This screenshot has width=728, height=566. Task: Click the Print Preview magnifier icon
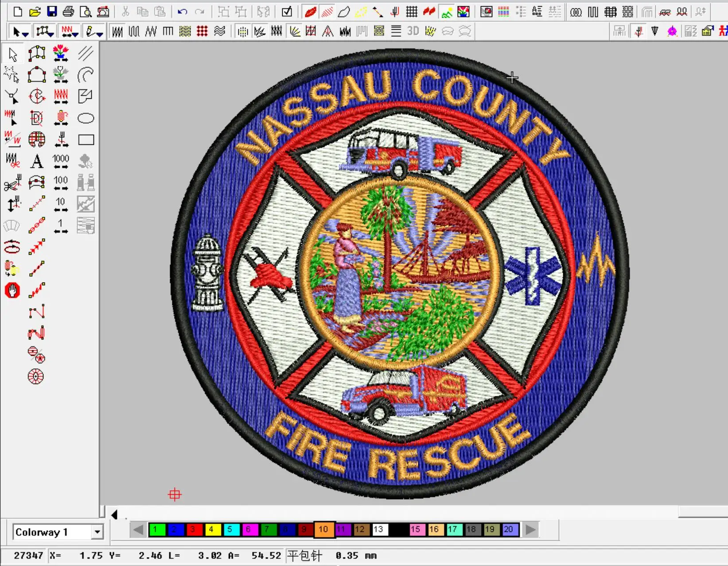tap(86, 12)
